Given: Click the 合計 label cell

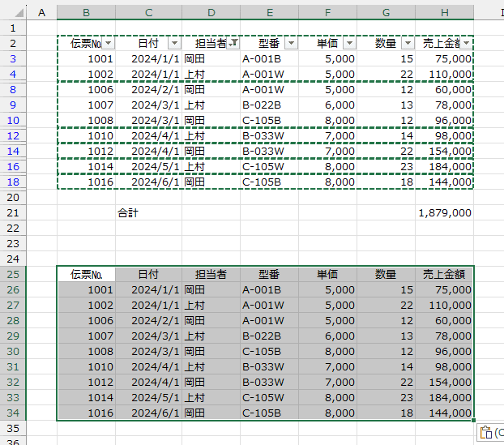Looking at the screenshot, I should [148, 213].
